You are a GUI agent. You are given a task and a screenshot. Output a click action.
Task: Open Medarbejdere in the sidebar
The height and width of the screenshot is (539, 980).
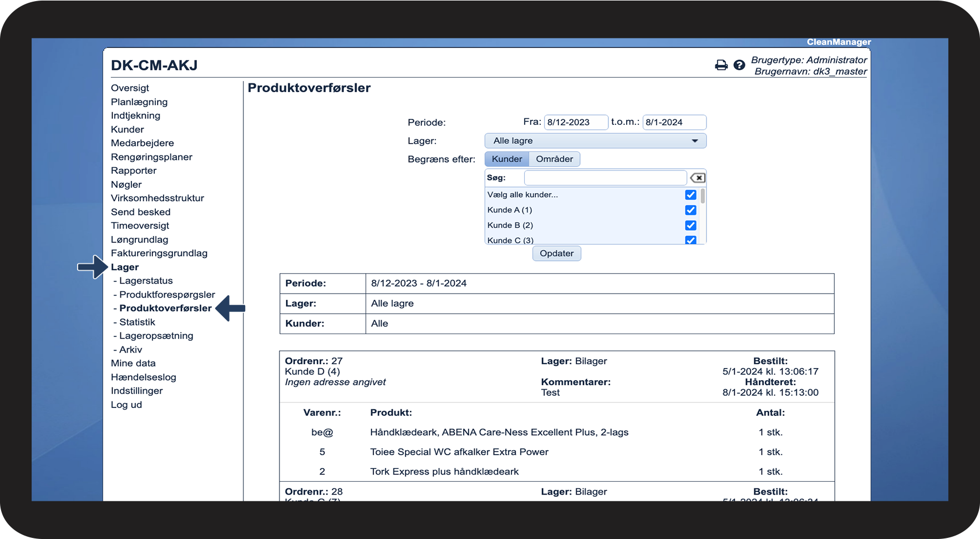coord(143,143)
